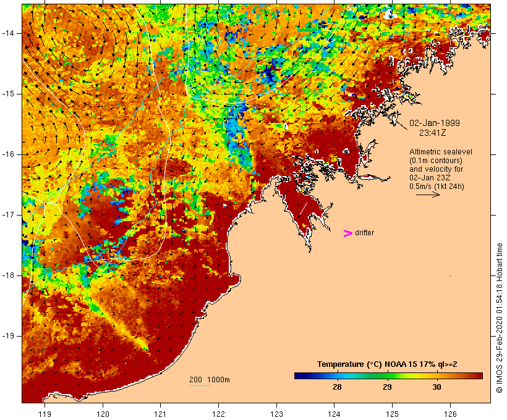
Task: Click the color bar value "28"
Action: (x=337, y=387)
